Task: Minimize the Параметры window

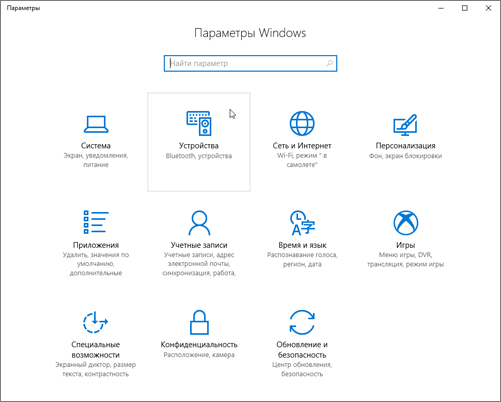Action: 441,8
